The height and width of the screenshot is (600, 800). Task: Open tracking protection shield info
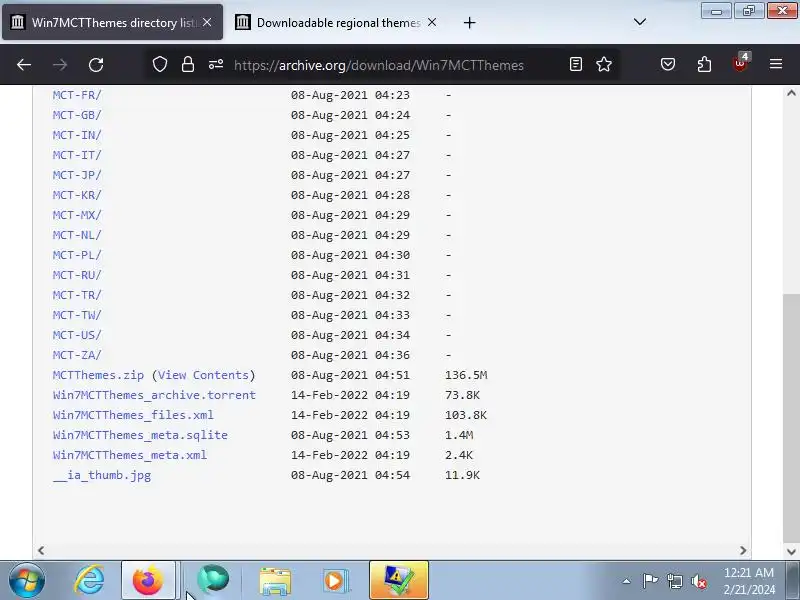tap(160, 64)
